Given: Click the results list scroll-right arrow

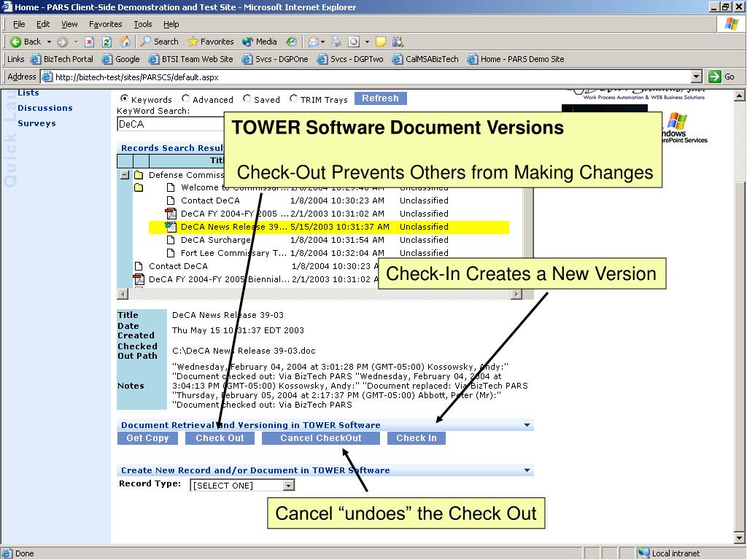Looking at the screenshot, I should 516,295.
